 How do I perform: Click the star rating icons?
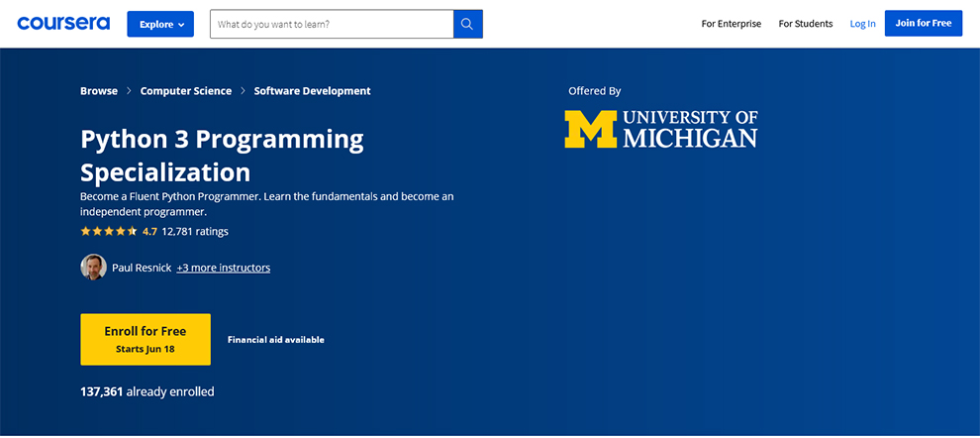pyautogui.click(x=109, y=231)
